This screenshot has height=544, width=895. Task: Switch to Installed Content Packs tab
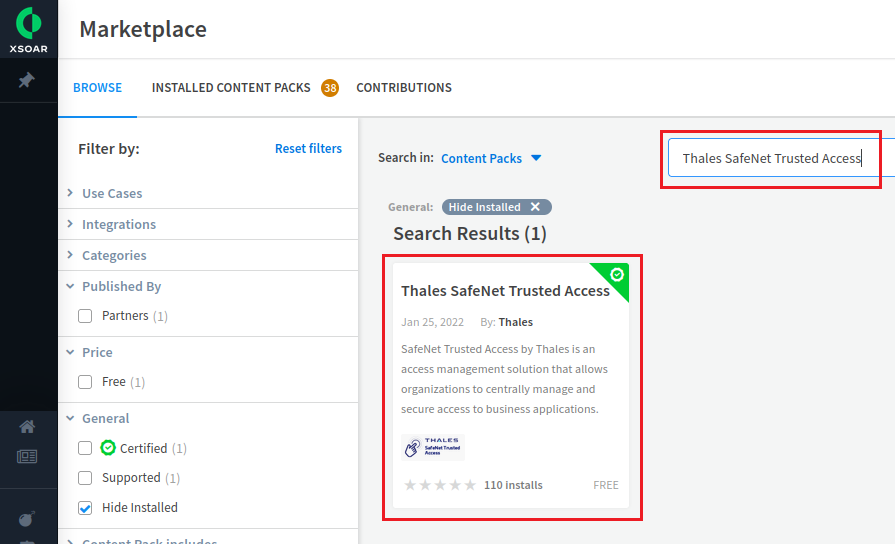pos(231,88)
